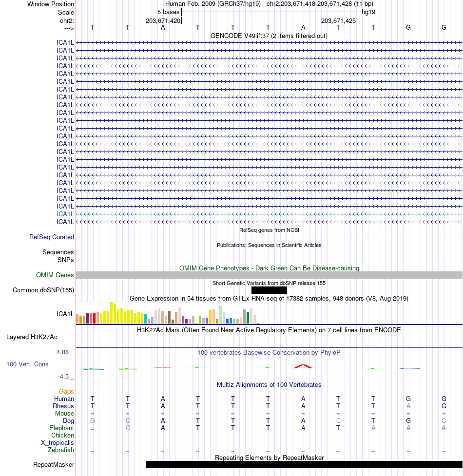The height and width of the screenshot is (476, 463).
Task: Click the SNPs track label
Action: click(66, 260)
